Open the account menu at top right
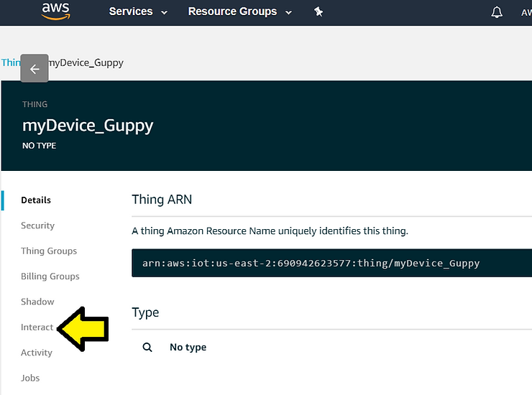 tap(526, 12)
